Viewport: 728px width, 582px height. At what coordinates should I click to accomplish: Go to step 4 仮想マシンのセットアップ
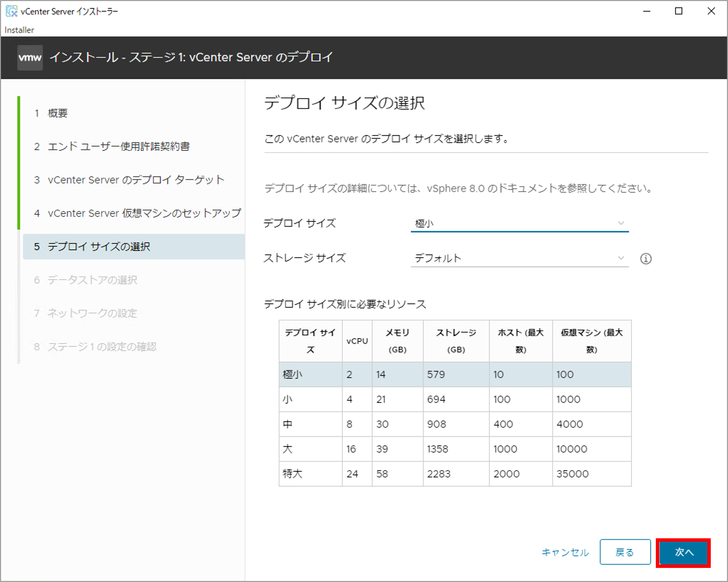[138, 213]
